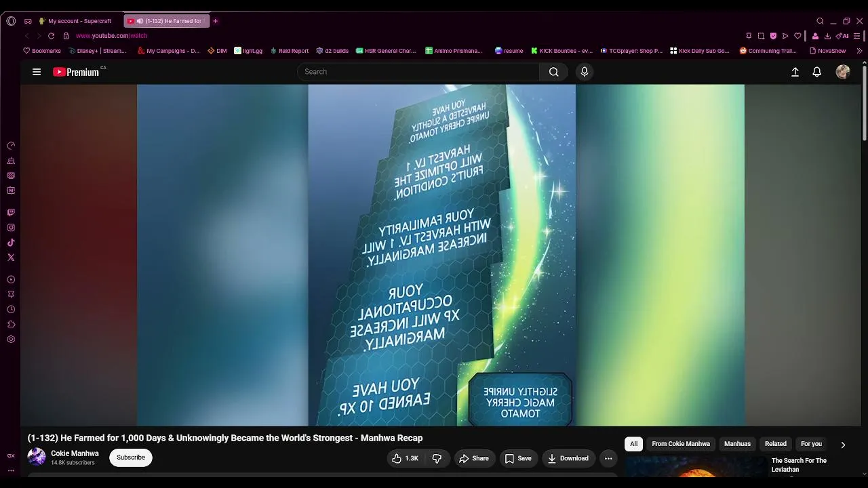The width and height of the screenshot is (868, 488).
Task: Open the browser profile icon
Action: click(815, 36)
